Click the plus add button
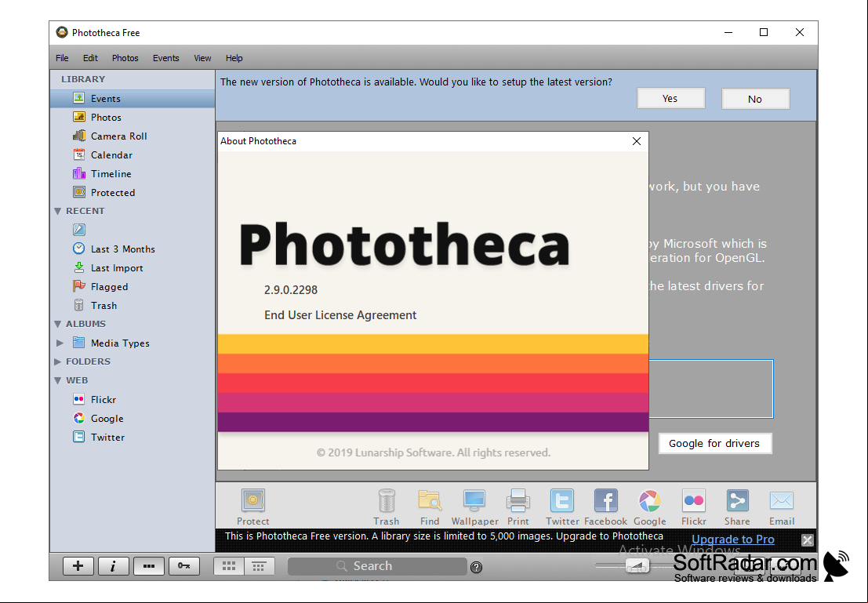The height and width of the screenshot is (603, 868). coord(78,566)
